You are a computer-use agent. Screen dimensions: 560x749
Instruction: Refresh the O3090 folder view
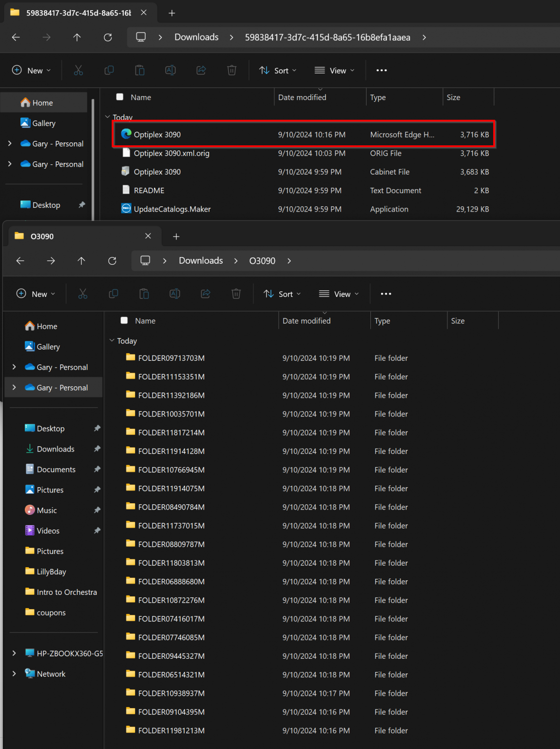112,261
